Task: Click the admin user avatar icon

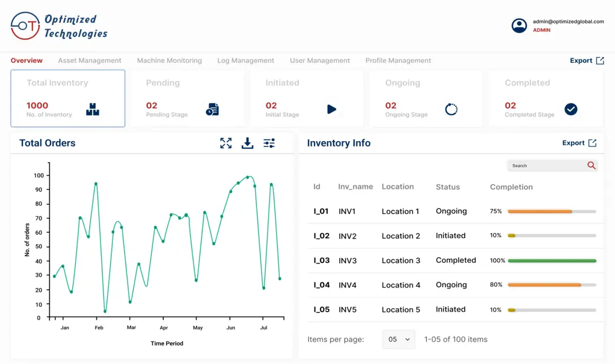Action: tap(519, 25)
